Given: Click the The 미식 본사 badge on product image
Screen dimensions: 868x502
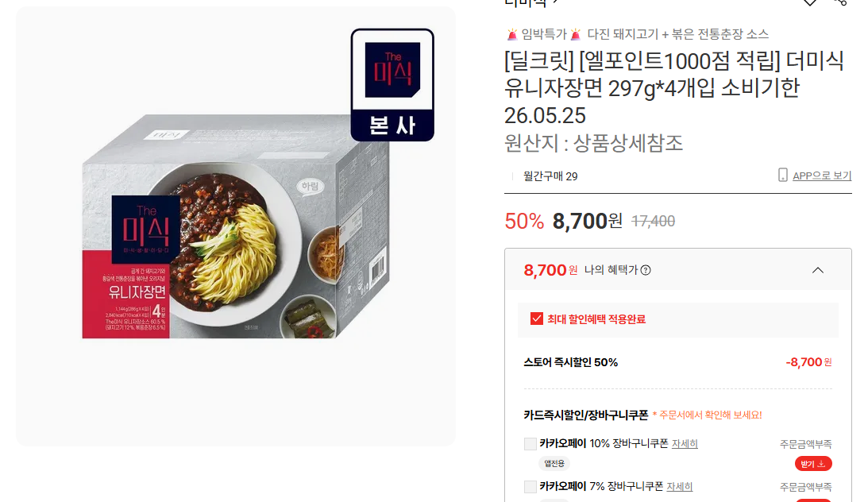Looking at the screenshot, I should 392,85.
